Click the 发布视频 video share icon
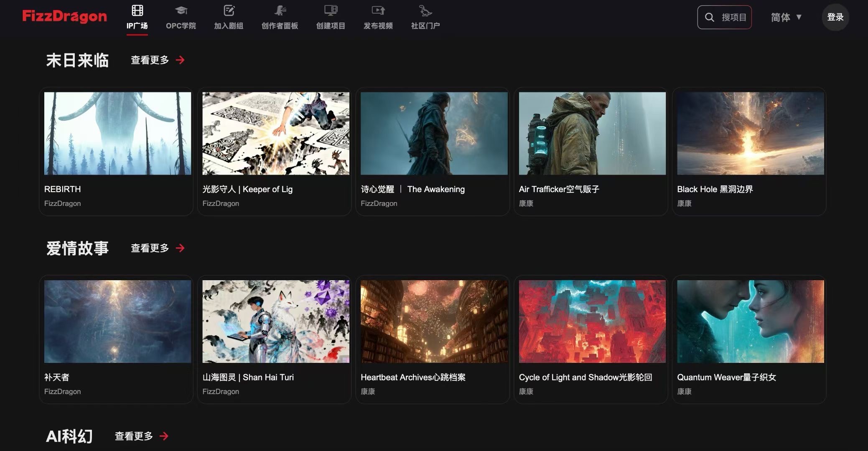 [378, 10]
